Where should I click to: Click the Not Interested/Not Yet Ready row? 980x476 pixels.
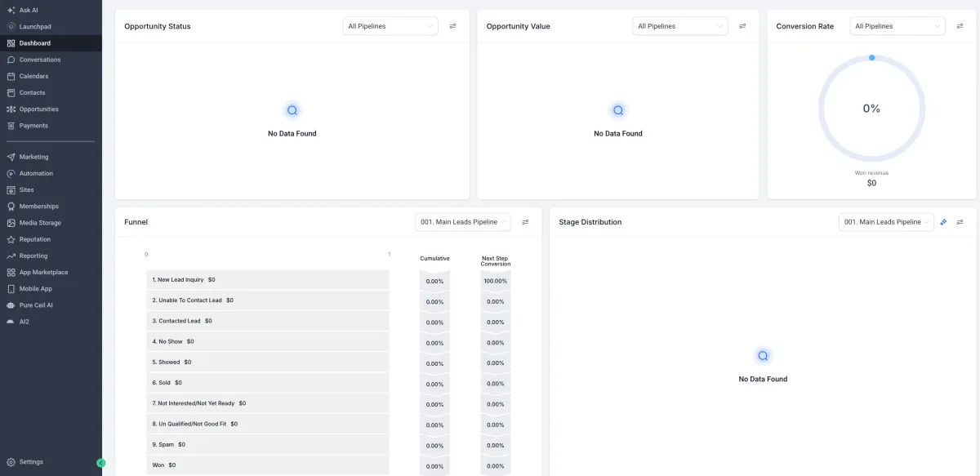[268, 403]
